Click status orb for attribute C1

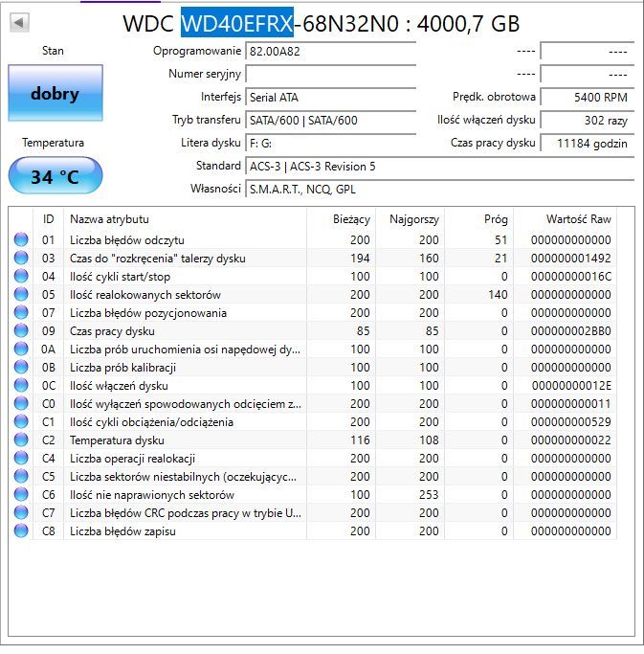tap(21, 421)
